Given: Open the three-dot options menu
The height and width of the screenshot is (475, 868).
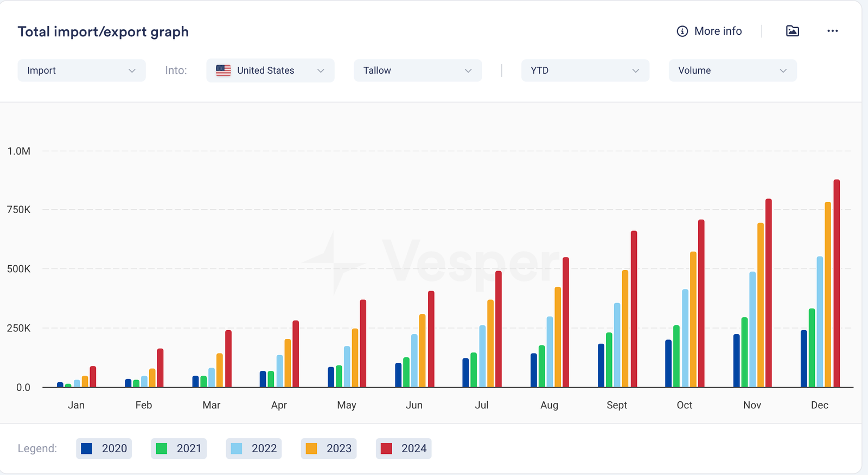Looking at the screenshot, I should click(832, 31).
